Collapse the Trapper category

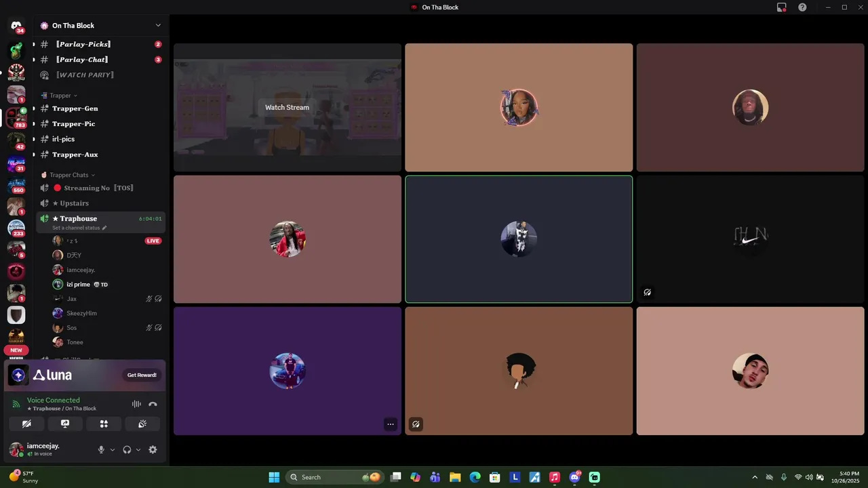pyautogui.click(x=60, y=96)
